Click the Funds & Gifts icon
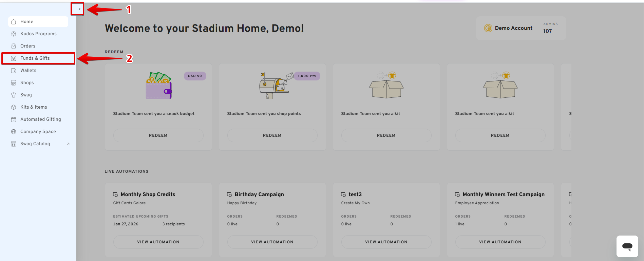The image size is (644, 261). point(14,58)
